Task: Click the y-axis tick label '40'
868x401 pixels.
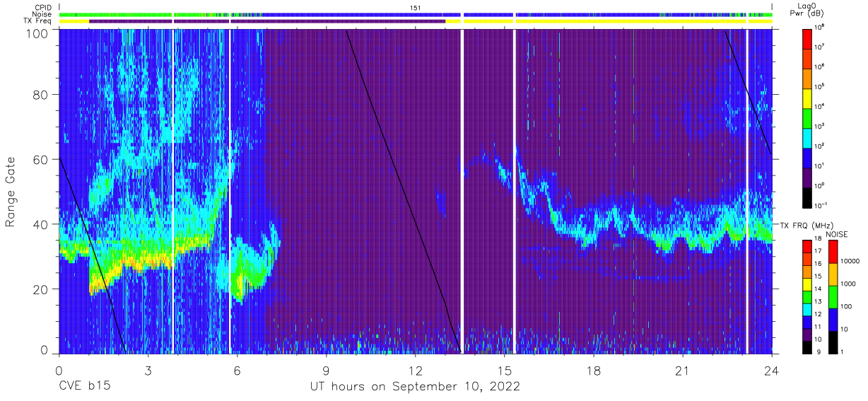Action: (40, 224)
